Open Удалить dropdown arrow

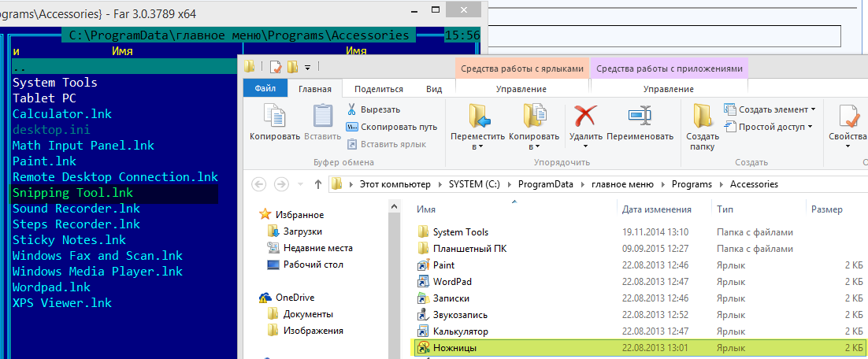click(585, 146)
